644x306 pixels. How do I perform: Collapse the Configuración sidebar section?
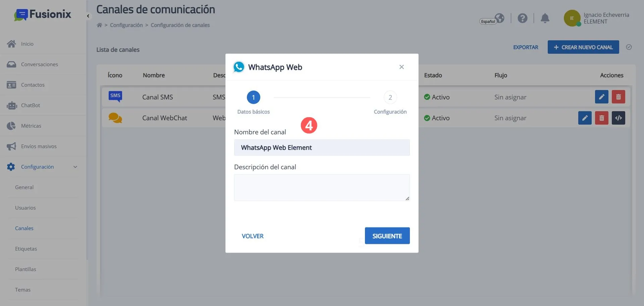[x=75, y=167]
